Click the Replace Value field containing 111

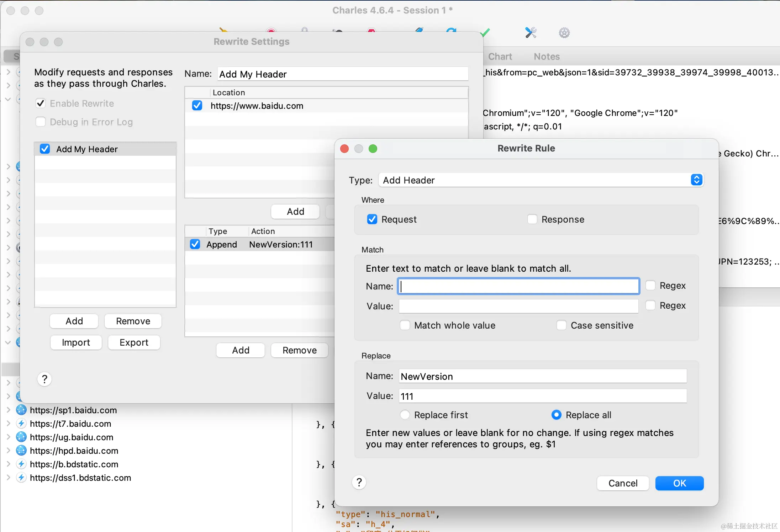pyautogui.click(x=543, y=396)
